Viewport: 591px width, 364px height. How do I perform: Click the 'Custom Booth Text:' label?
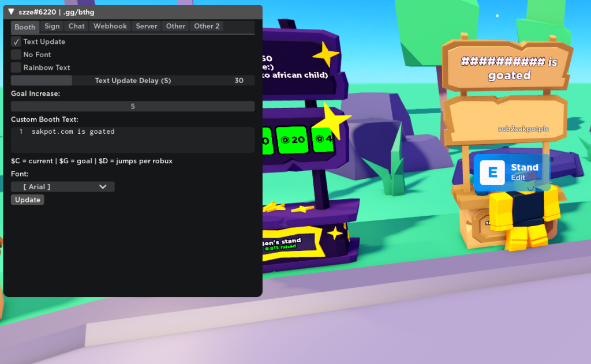point(44,119)
